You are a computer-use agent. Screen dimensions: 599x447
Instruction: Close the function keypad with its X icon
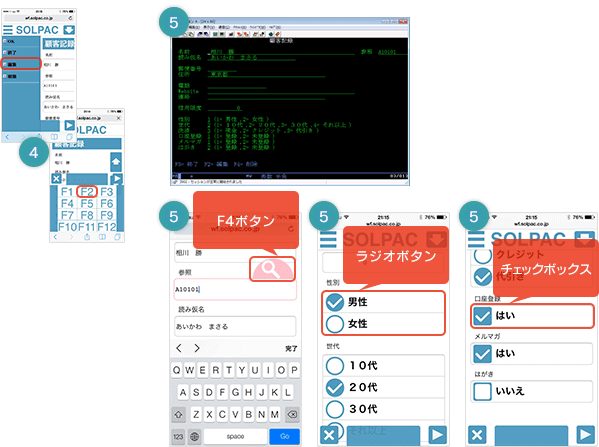tap(57, 178)
